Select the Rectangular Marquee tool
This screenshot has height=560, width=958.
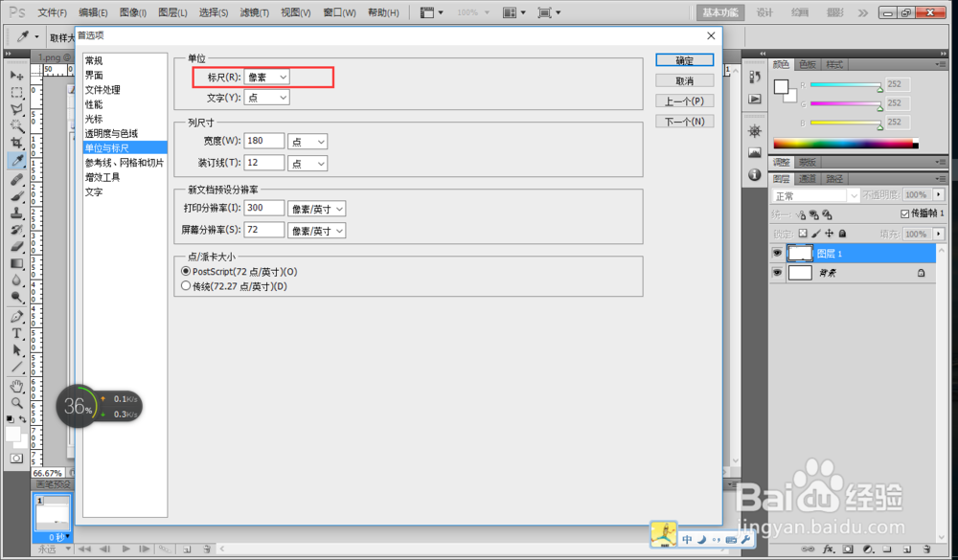point(16,92)
